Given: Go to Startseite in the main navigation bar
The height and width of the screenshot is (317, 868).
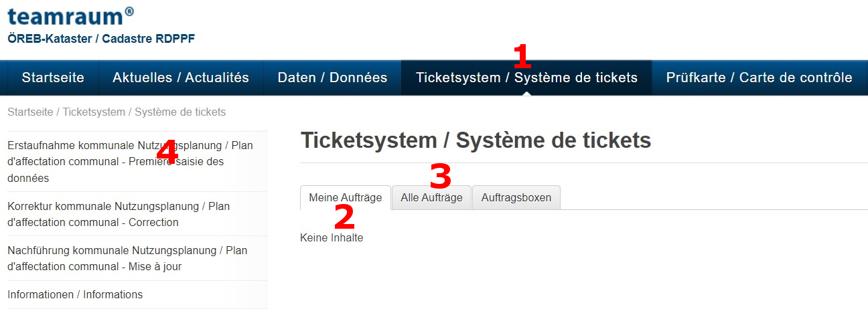Looking at the screenshot, I should click(x=53, y=78).
